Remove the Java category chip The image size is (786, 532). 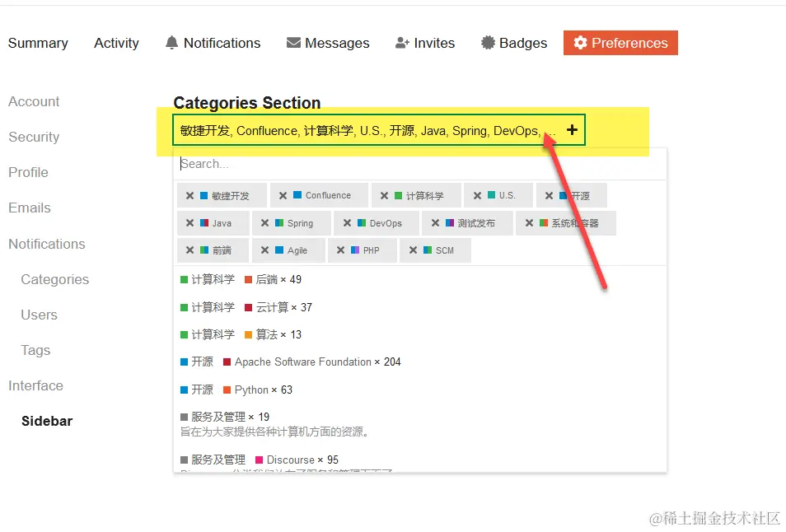(189, 223)
